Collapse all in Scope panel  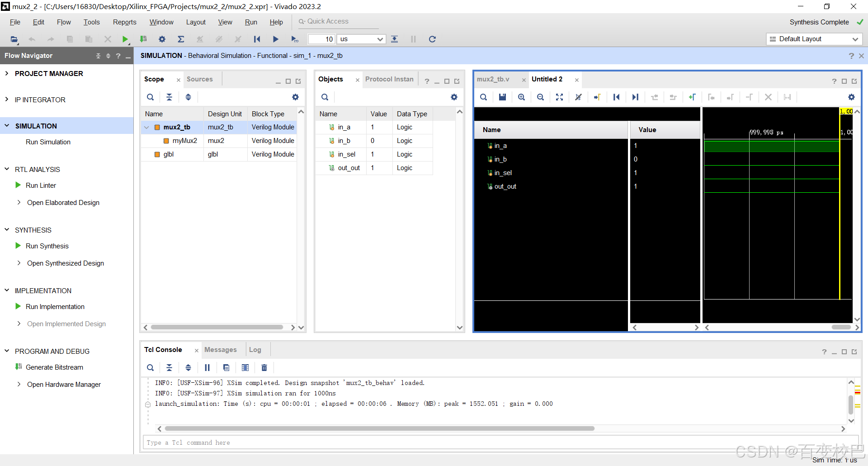(x=169, y=97)
